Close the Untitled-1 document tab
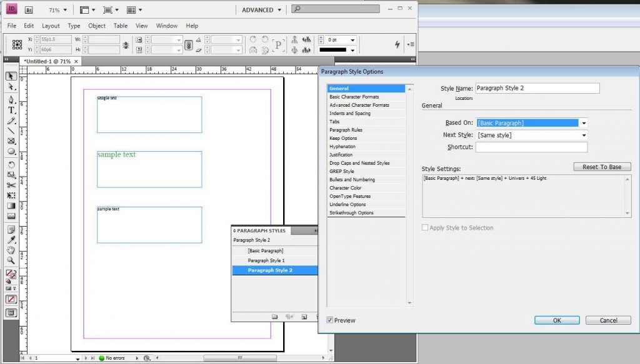The width and height of the screenshot is (640, 364). pyautogui.click(x=76, y=61)
